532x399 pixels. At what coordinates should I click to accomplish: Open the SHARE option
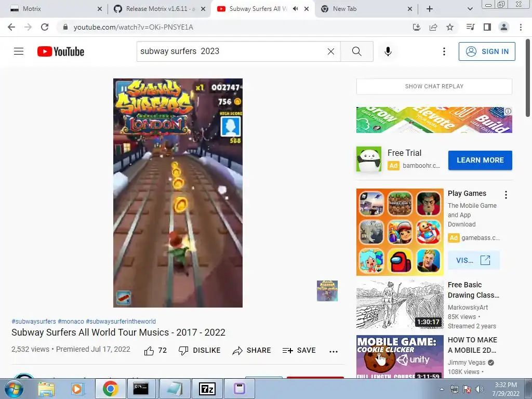[251, 351]
